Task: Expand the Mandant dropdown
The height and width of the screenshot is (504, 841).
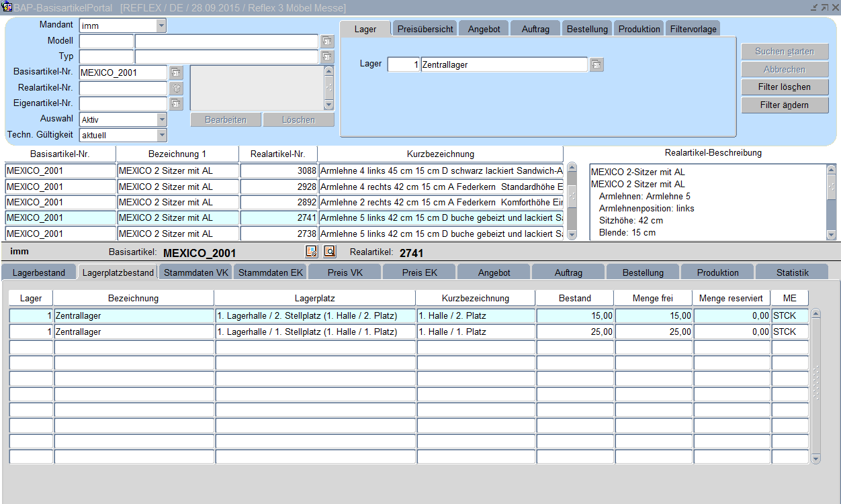Action: tap(161, 26)
